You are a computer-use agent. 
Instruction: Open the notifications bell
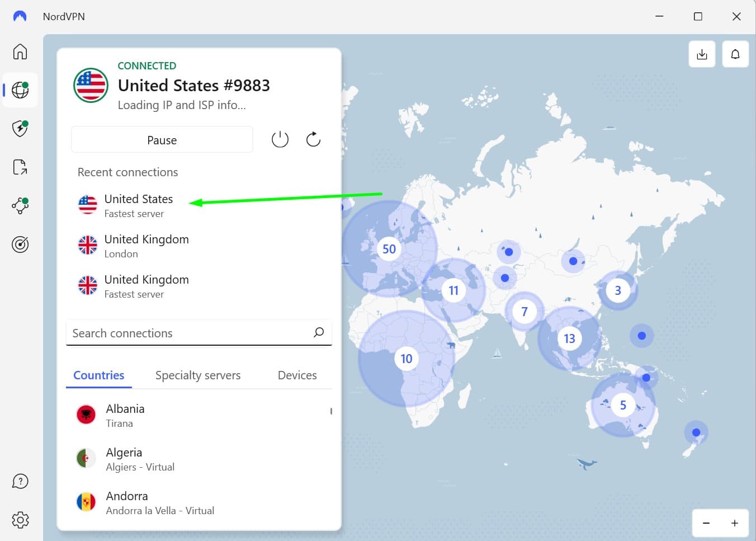[x=735, y=54]
